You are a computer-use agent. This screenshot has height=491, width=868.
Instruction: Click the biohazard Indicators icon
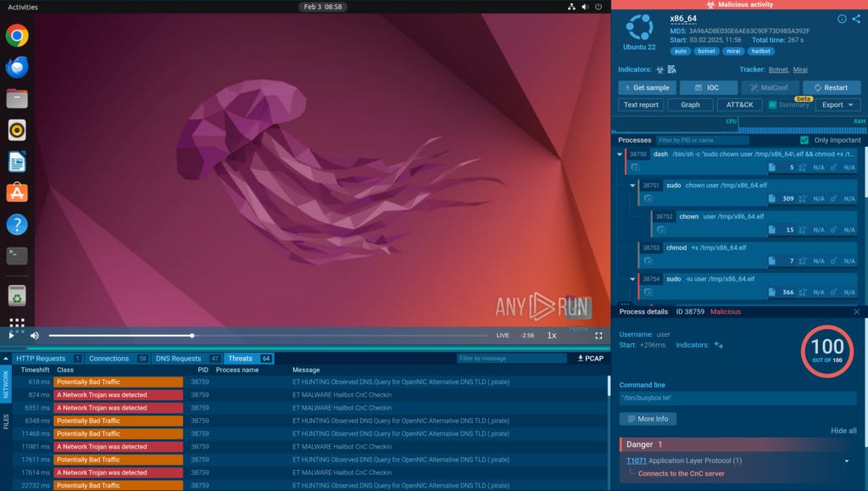coord(659,70)
